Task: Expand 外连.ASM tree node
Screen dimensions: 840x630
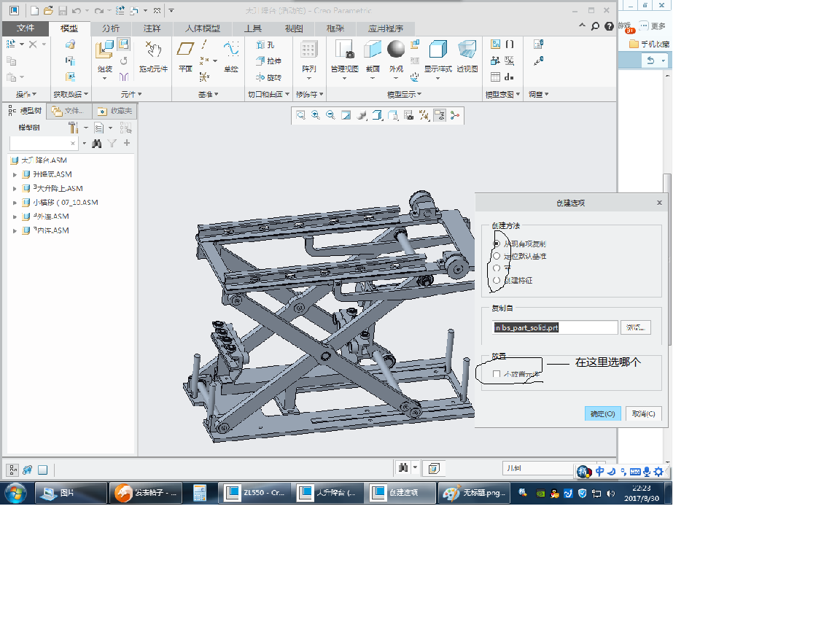Action: [x=15, y=217]
